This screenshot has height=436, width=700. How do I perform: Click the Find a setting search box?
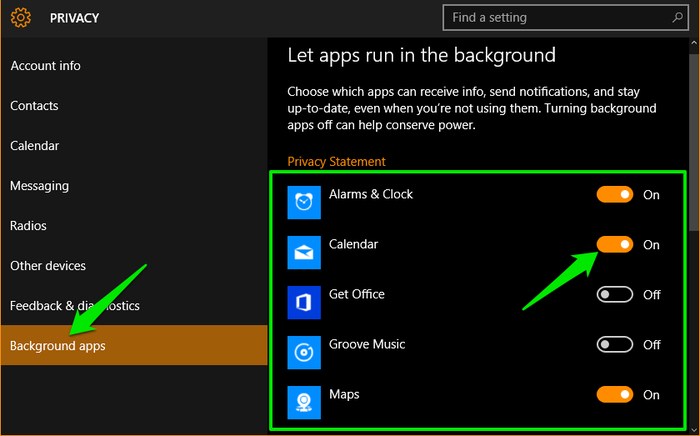565,17
